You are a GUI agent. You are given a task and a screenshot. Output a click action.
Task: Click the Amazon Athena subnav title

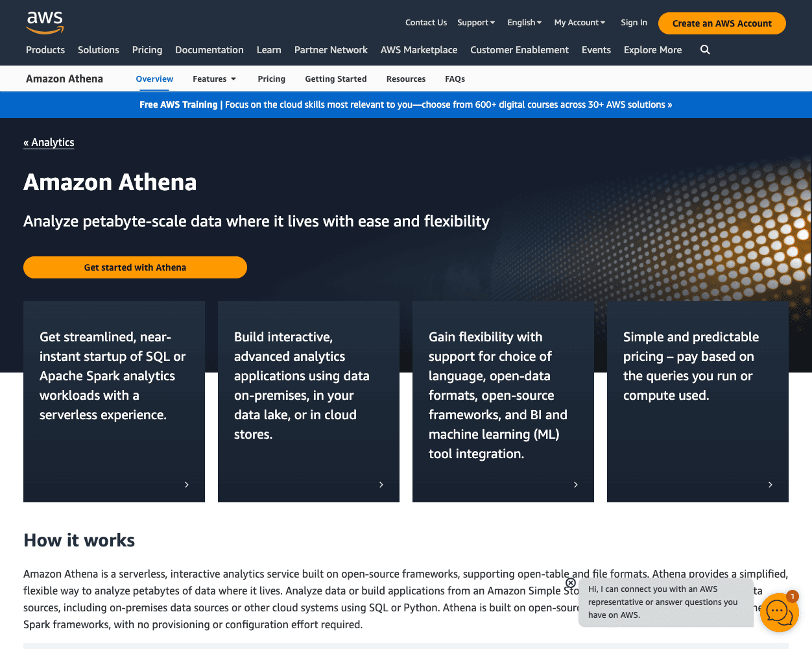click(64, 79)
